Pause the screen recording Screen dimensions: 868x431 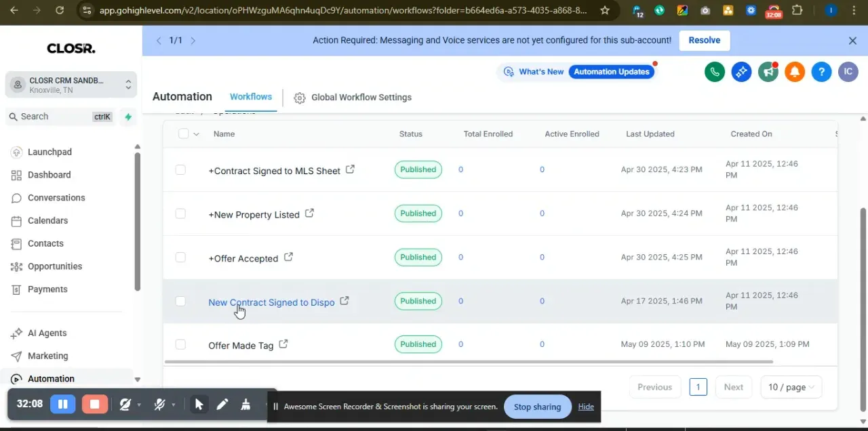coord(63,404)
